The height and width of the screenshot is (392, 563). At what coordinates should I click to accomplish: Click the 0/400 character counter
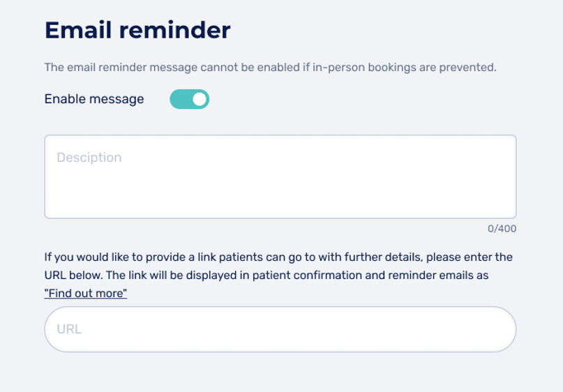502,229
